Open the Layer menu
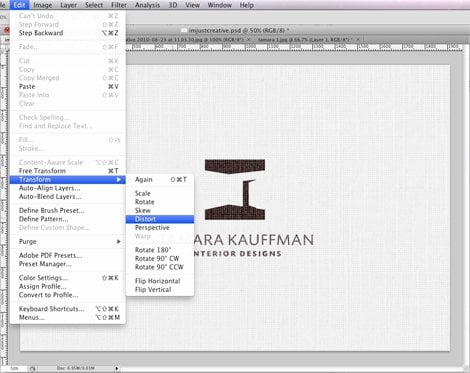The width and height of the screenshot is (470, 373). tap(68, 5)
